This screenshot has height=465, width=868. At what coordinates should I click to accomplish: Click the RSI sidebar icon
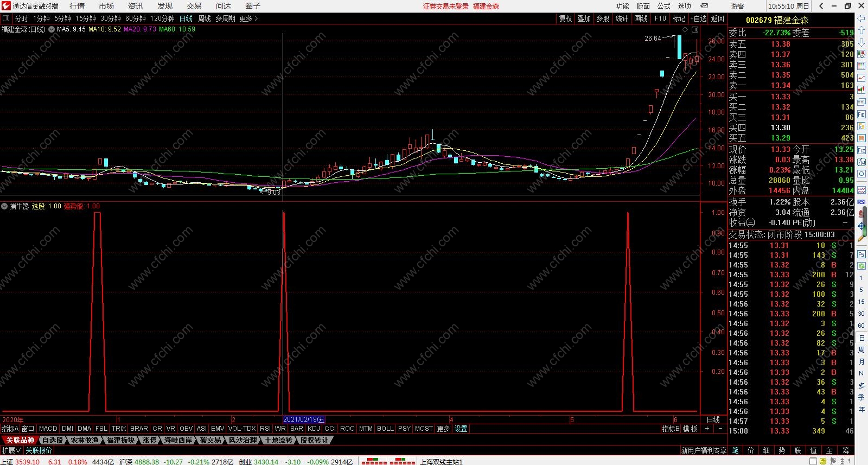pyautogui.click(x=861, y=202)
